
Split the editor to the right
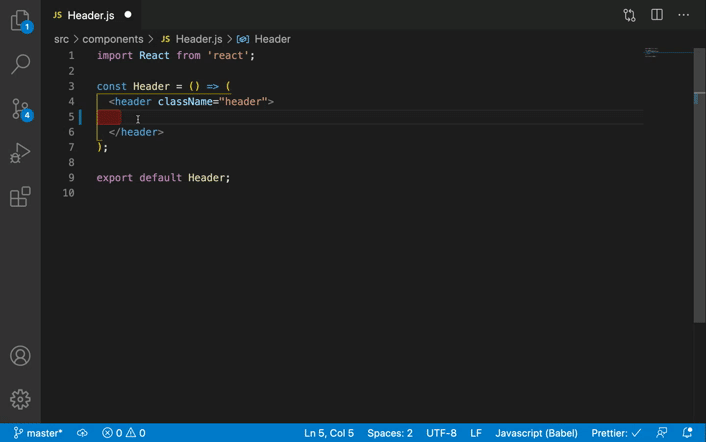coord(657,15)
